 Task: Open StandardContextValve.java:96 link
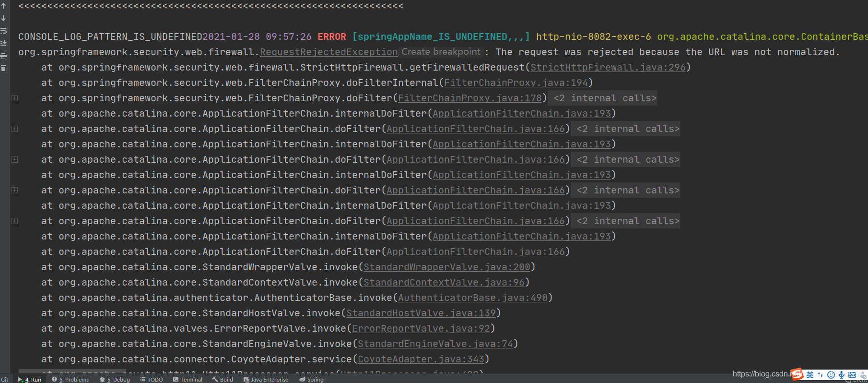(444, 282)
